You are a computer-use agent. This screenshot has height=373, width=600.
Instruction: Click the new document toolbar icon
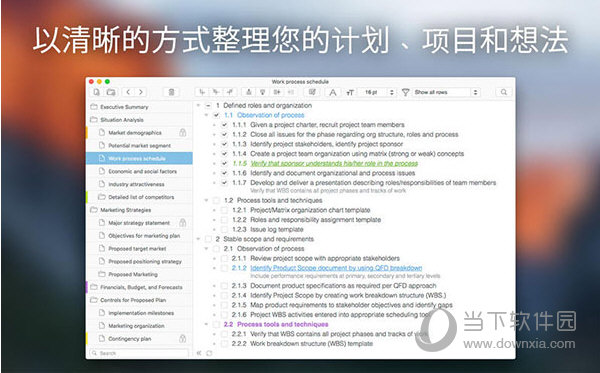pyautogui.click(x=96, y=92)
